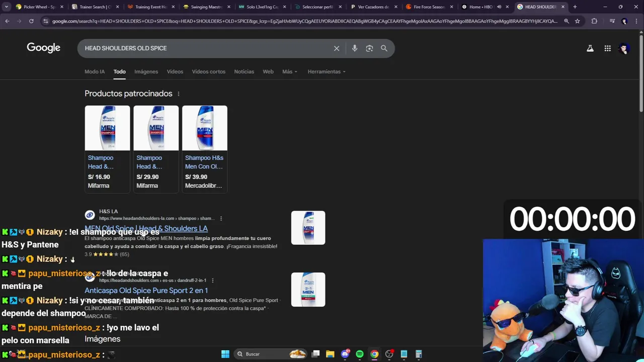Open Discord from taskbar
This screenshot has width=644, height=362.
tap(345, 354)
